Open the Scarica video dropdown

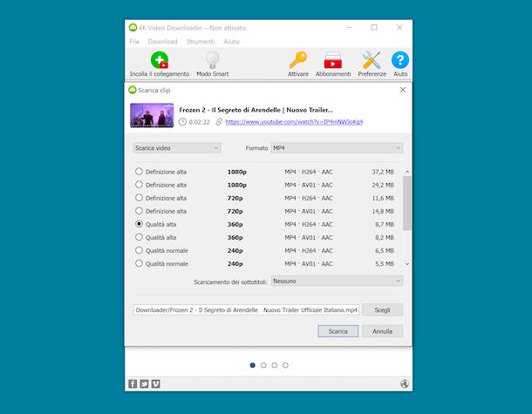click(177, 148)
